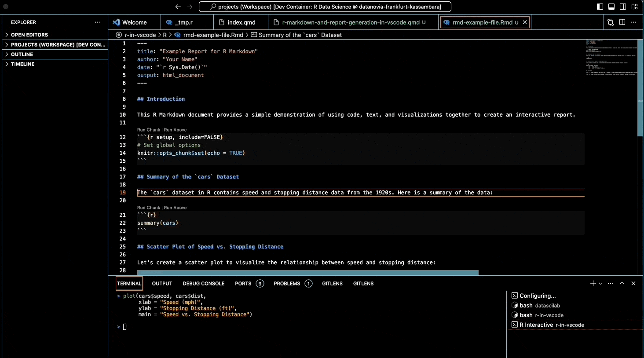Open the Terminal panel tab
Screen dimensions: 644x358
(x=129, y=284)
